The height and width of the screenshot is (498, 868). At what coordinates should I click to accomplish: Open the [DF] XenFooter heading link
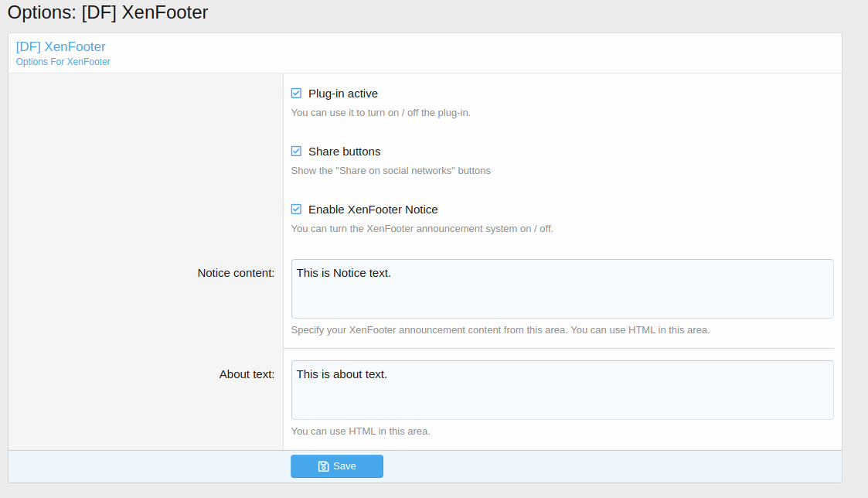click(60, 46)
